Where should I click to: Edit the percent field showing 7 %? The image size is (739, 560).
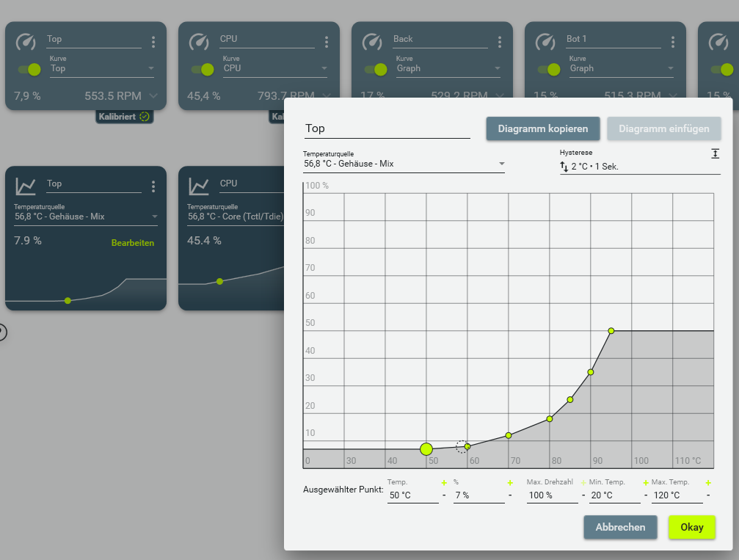pos(478,495)
